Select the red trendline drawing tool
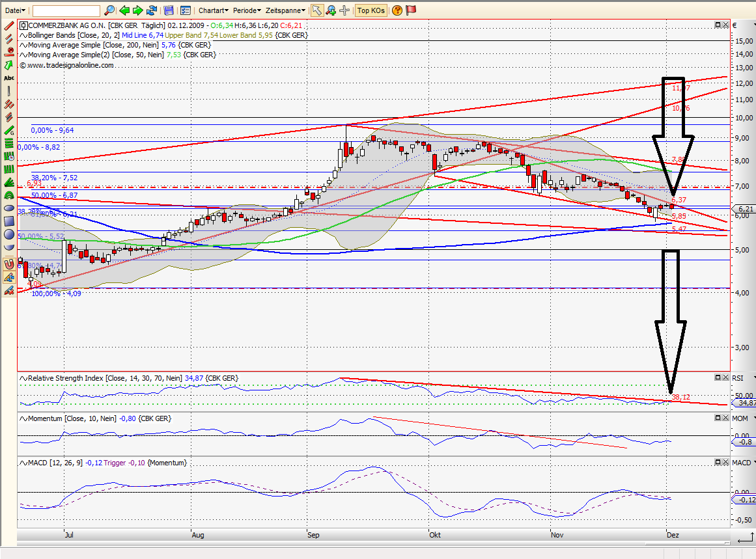The height and width of the screenshot is (559, 756). tap(8, 26)
